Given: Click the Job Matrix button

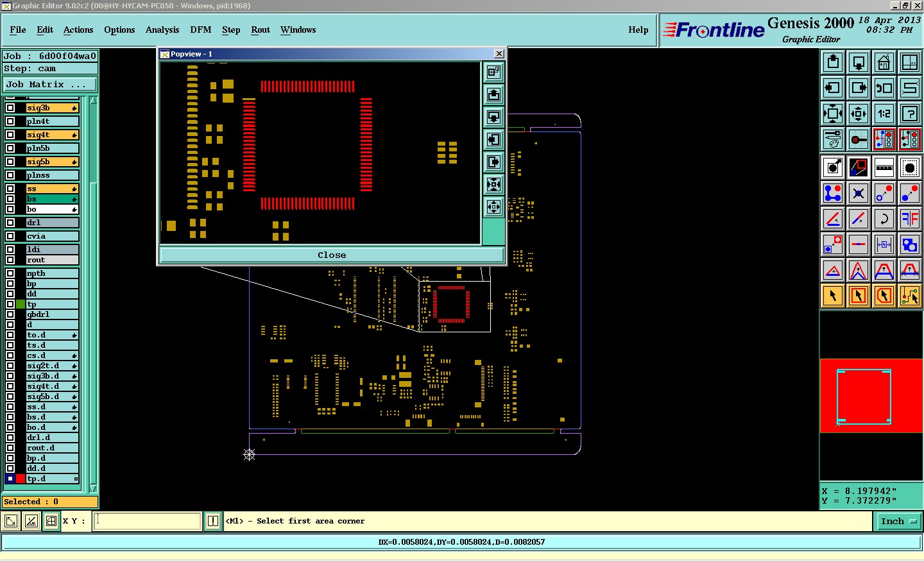Looking at the screenshot, I should [x=50, y=84].
